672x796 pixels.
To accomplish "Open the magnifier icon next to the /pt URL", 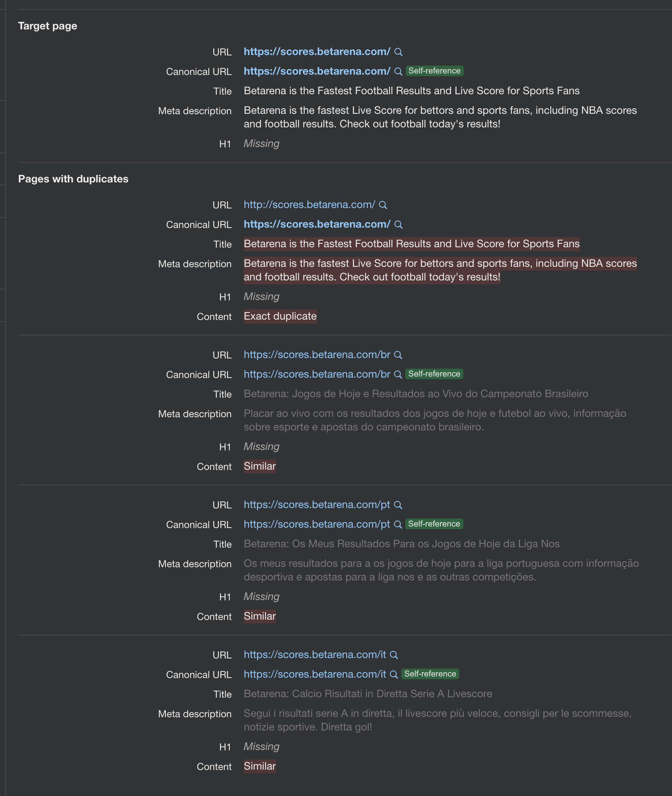I will coord(399,505).
